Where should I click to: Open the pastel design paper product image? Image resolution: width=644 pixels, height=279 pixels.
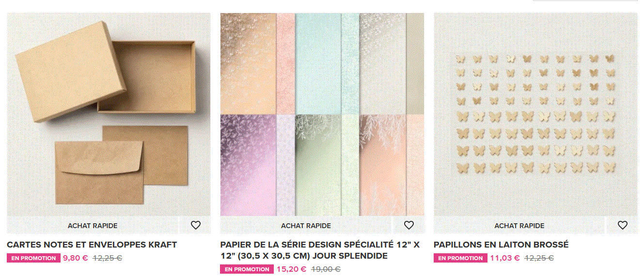click(322, 114)
